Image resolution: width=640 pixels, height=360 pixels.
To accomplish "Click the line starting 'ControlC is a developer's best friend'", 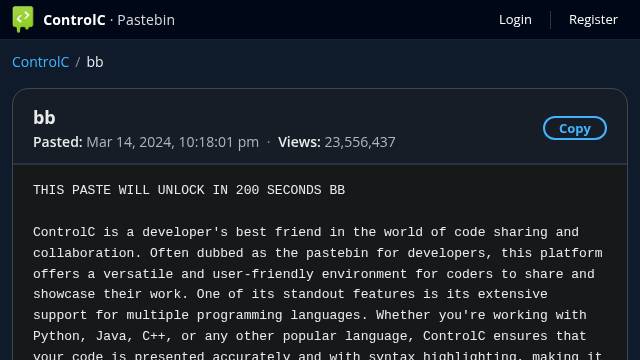I will point(306,232).
